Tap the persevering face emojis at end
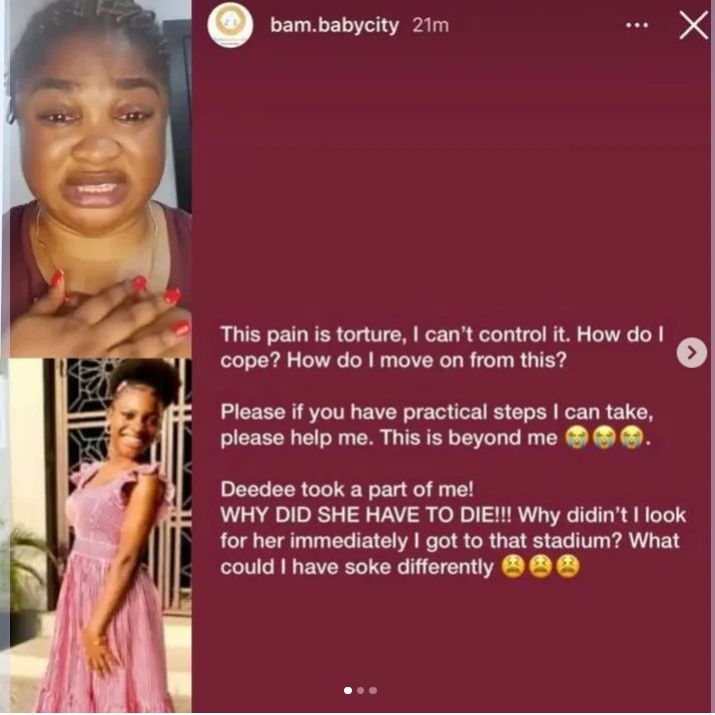Screen dimensions: 715x715 pyautogui.click(x=540, y=567)
